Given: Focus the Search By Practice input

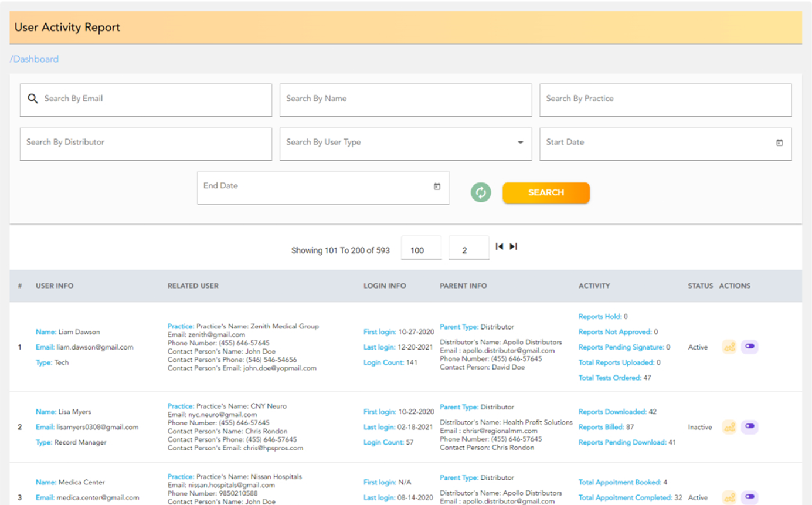Looking at the screenshot, I should [665, 99].
